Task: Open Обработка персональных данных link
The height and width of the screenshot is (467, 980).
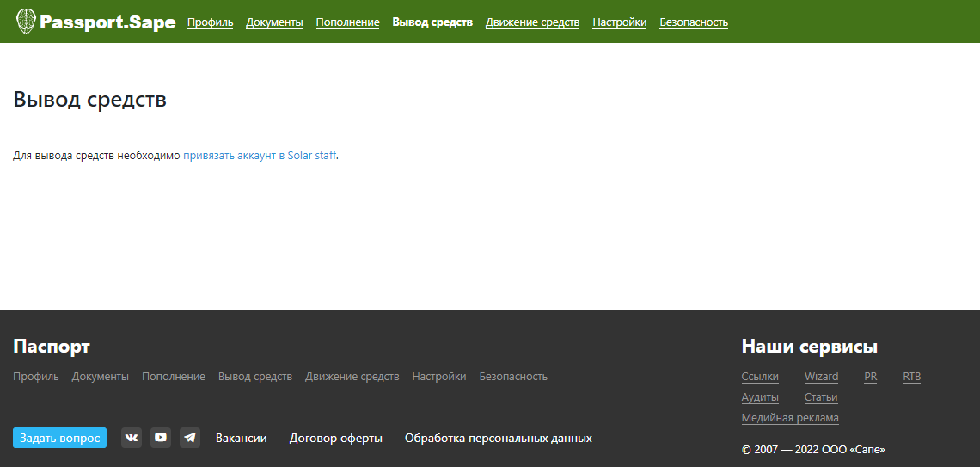Action: [498, 439]
